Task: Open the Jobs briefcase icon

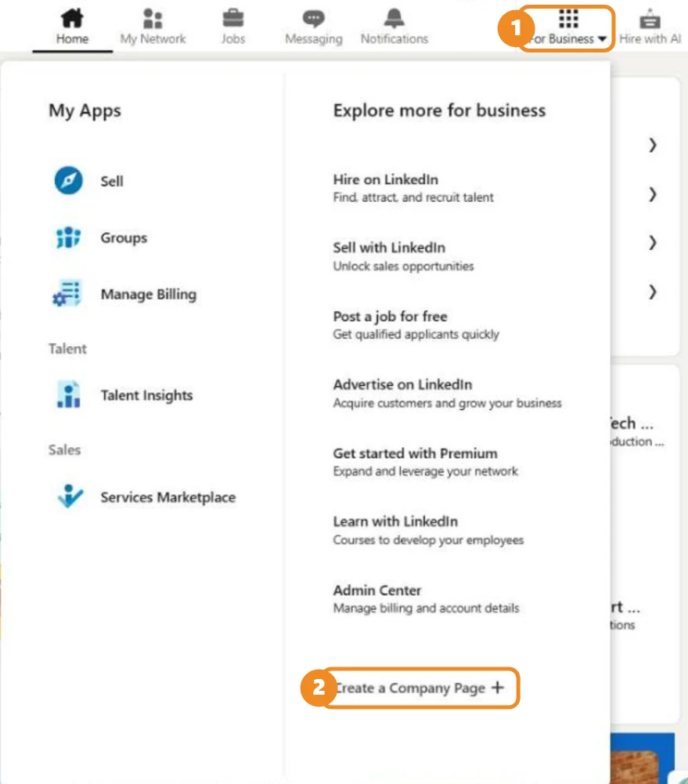Action: pyautogui.click(x=232, y=19)
